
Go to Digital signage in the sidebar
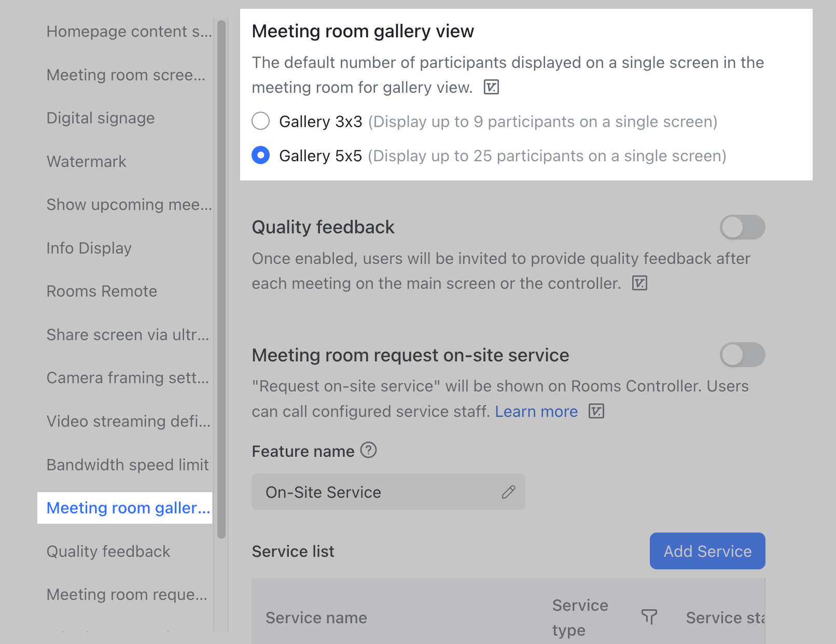(101, 118)
